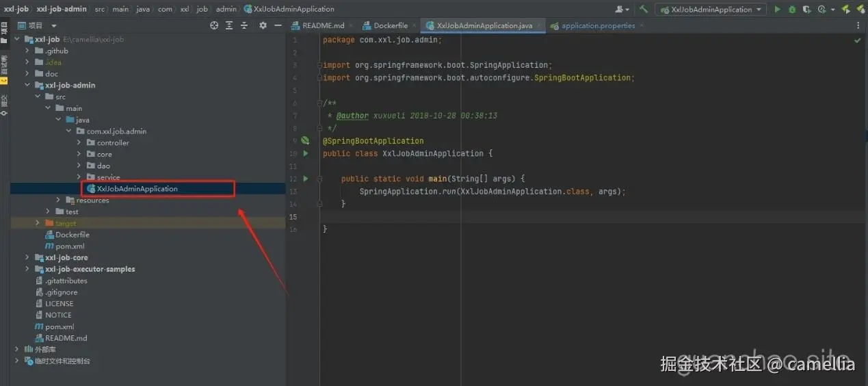Open the user accounts icon in the toolbar
Viewport: 868px width, 386px height.
pyautogui.click(x=620, y=10)
